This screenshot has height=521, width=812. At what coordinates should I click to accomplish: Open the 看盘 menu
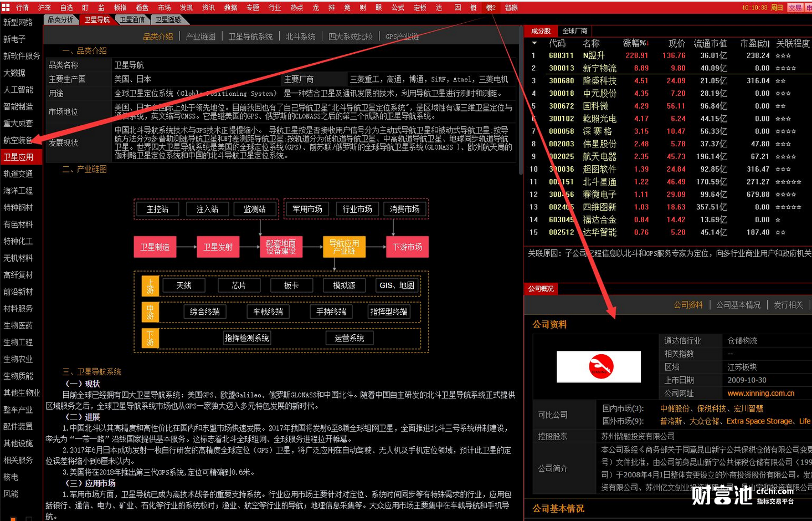pyautogui.click(x=142, y=8)
